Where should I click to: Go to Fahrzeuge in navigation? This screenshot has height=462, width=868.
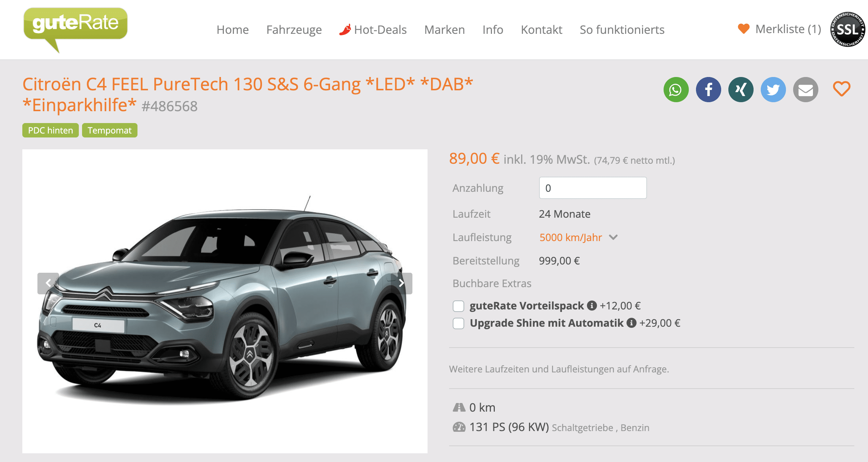coord(294,30)
